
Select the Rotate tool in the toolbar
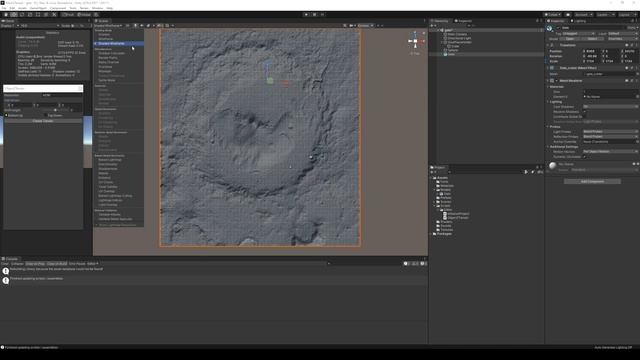[x=22, y=15]
